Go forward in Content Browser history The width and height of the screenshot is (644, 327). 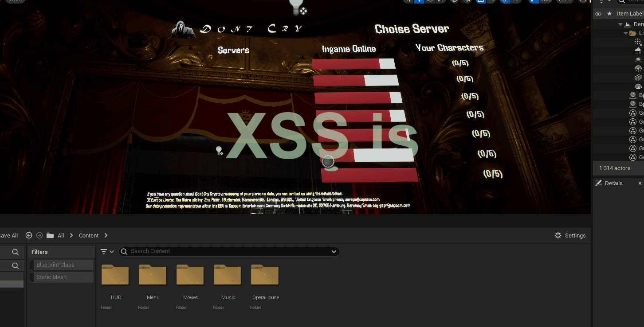[39, 236]
